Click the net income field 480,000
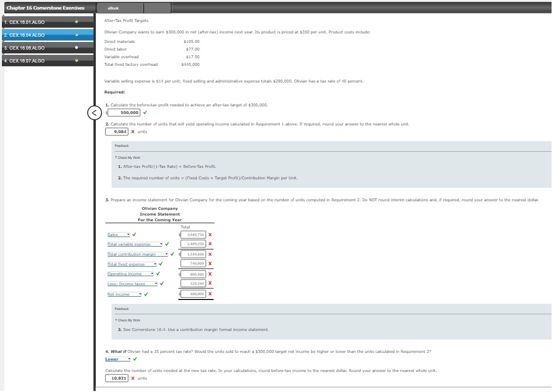Screen dimensions: 553x392 point(193,294)
